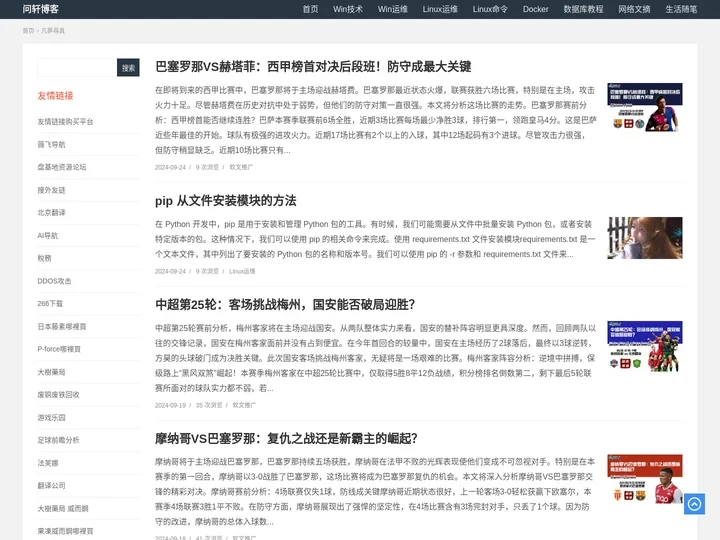This screenshot has width=720, height=540.
Task: Open the Linux命令 nav item
Action: point(490,9)
